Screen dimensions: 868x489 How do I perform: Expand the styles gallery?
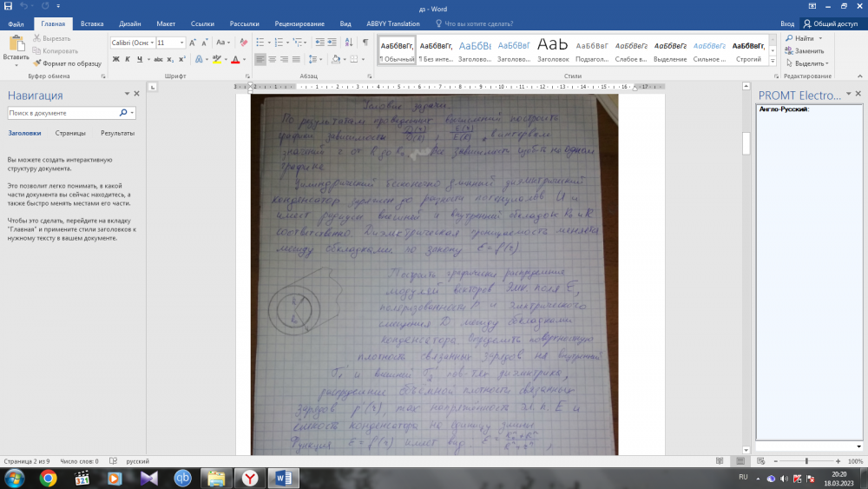pos(773,62)
